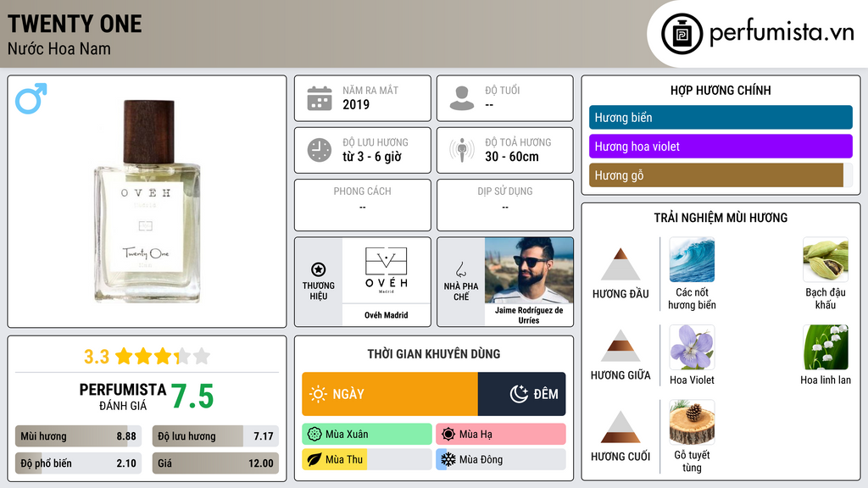Click the star badge icon above Thương hiệu
This screenshot has width=868, height=488.
pos(319,269)
